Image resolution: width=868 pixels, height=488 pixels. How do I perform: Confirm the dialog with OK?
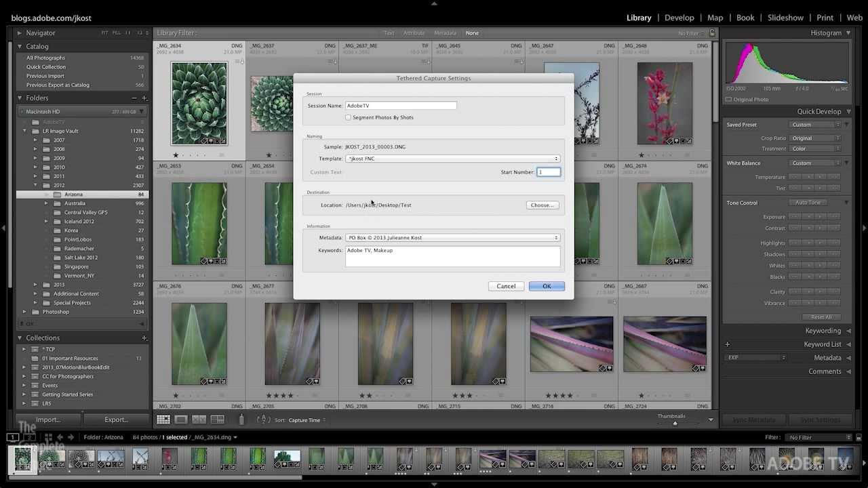tap(547, 286)
